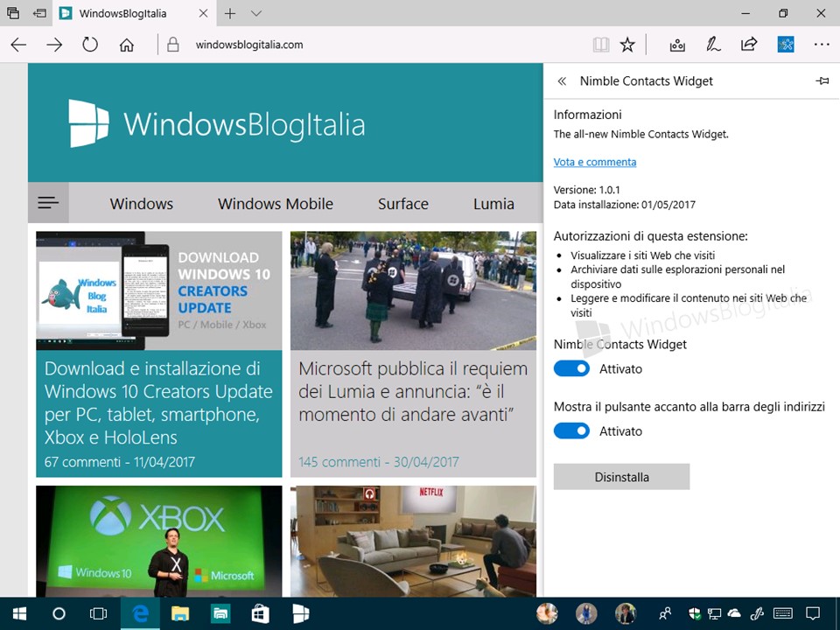Viewport: 840px width, 630px height.
Task: Open the Surface menu item
Action: pos(402,204)
